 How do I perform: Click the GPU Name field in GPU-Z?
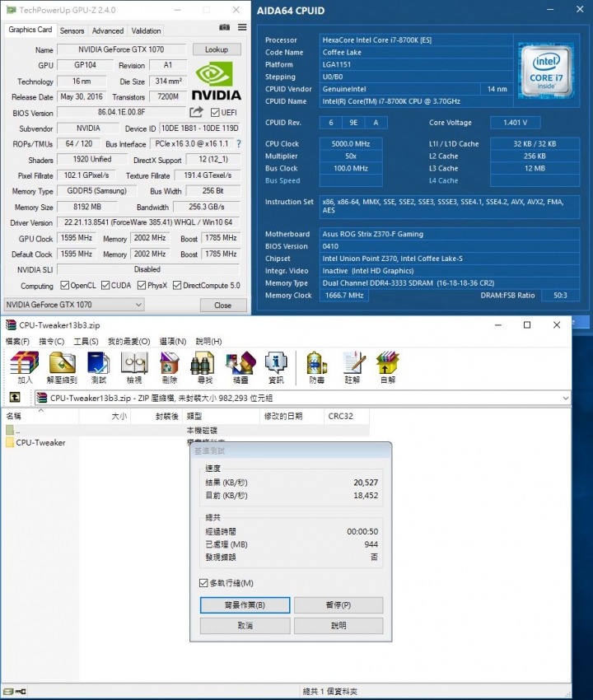point(121,49)
